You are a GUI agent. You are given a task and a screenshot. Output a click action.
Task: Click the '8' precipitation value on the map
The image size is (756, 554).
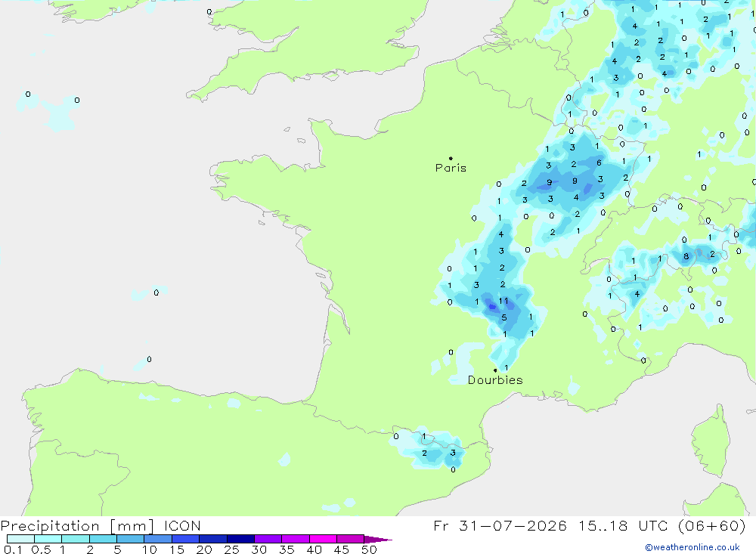pyautogui.click(x=686, y=256)
